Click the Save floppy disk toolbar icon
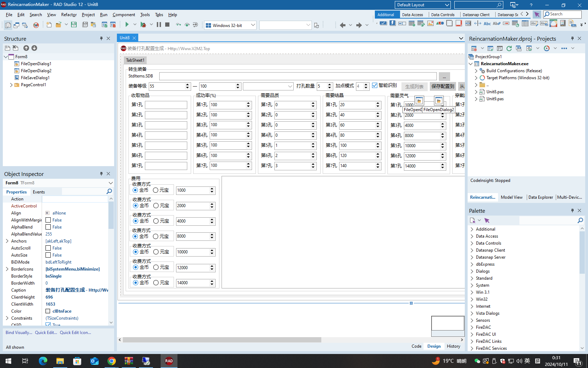This screenshot has height=368, width=588. [x=74, y=25]
